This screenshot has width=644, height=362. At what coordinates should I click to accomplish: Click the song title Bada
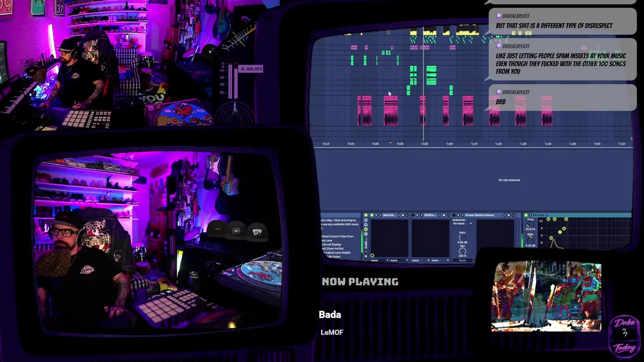[x=330, y=315]
